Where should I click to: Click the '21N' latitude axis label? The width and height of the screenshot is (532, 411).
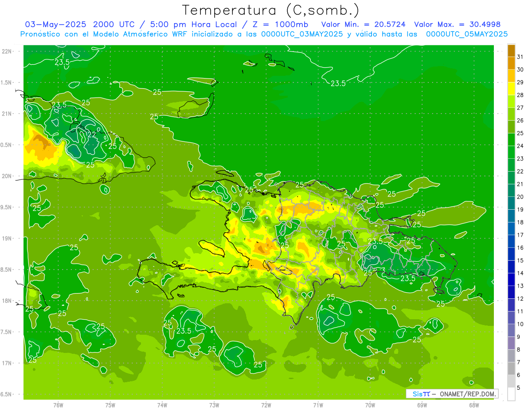[x=7, y=114]
